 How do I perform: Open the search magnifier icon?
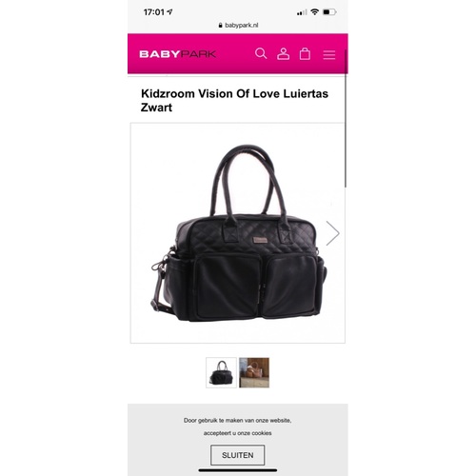click(x=261, y=53)
